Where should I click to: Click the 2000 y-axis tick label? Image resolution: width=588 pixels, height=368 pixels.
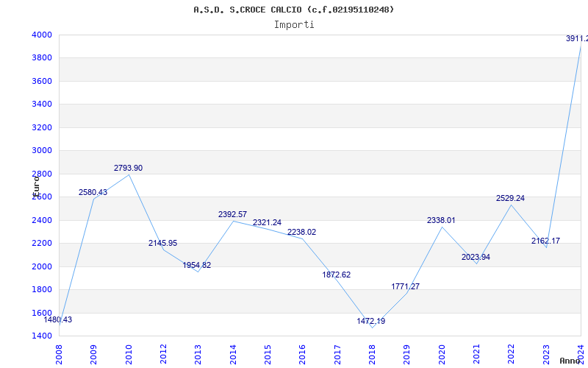click(x=42, y=266)
